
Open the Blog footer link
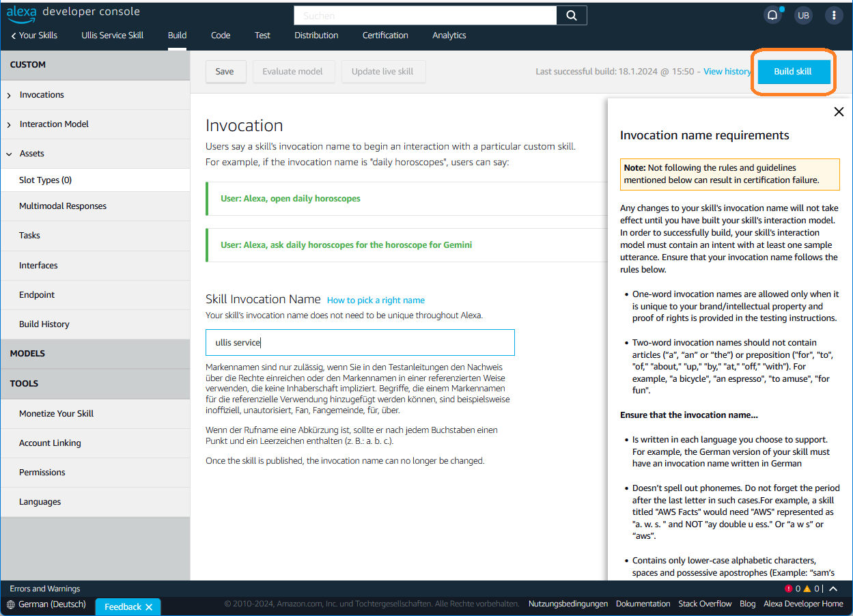748,604
